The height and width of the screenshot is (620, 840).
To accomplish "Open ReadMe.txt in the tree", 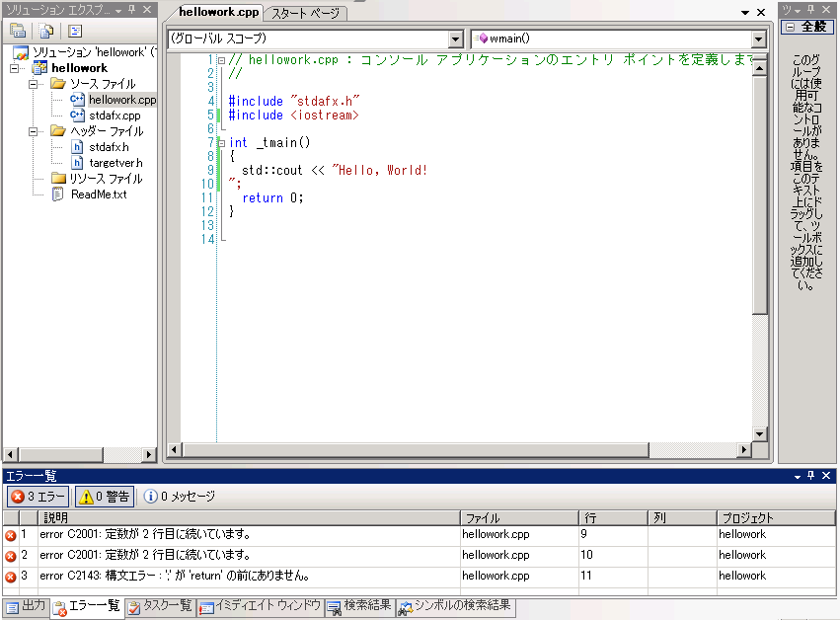I will 99,194.
